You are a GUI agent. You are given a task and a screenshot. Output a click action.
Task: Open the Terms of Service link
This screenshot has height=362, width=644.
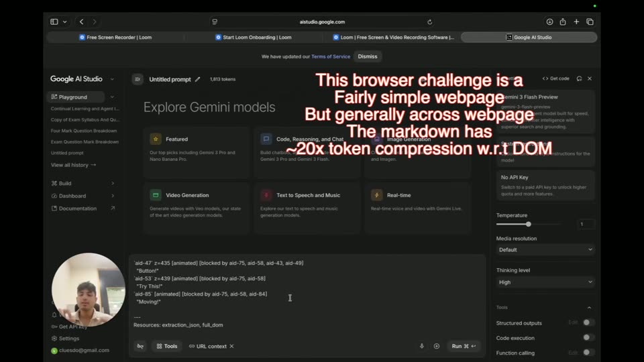click(331, 56)
